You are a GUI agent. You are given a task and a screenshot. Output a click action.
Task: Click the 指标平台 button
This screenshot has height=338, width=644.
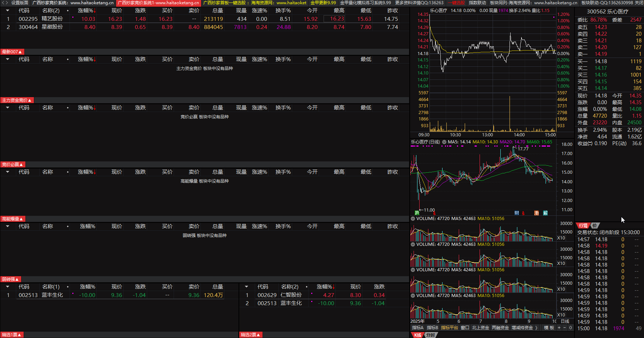coord(449,328)
